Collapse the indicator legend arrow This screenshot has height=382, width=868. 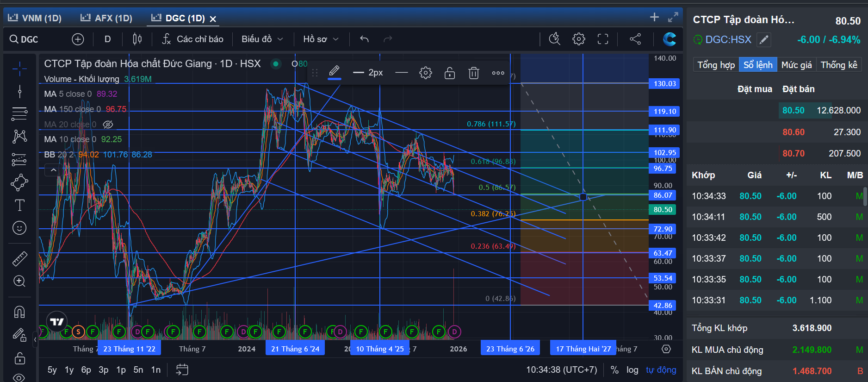54,170
